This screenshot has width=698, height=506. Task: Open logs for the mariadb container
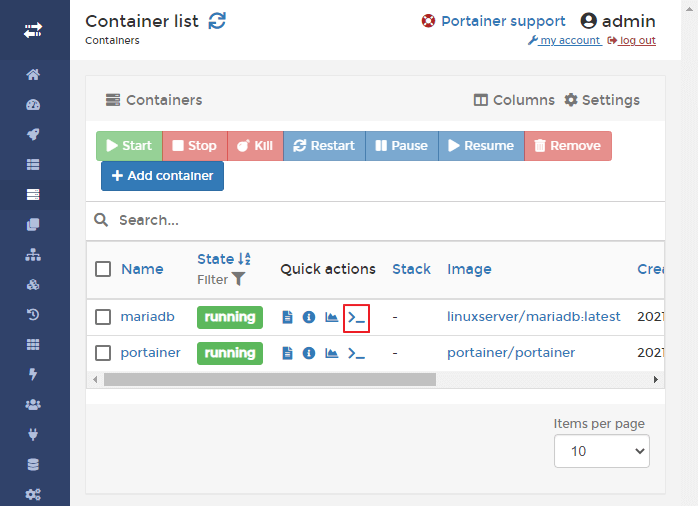pyautogui.click(x=288, y=317)
